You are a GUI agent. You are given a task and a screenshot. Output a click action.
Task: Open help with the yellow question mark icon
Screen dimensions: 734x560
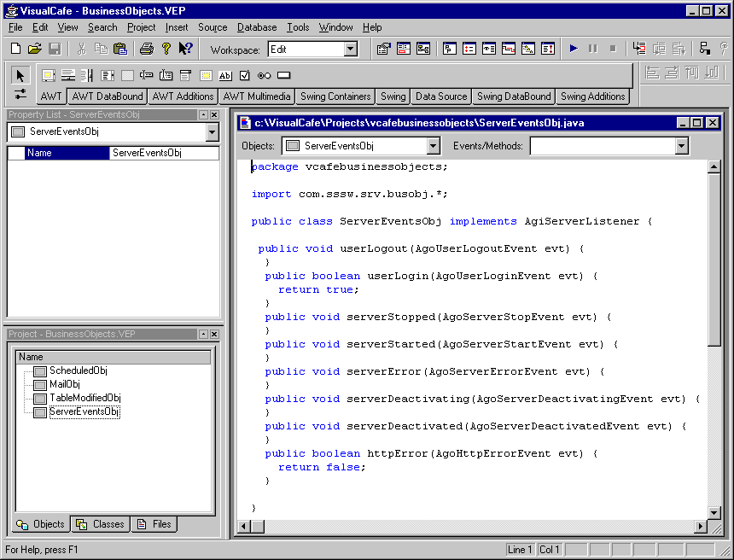[x=166, y=49]
